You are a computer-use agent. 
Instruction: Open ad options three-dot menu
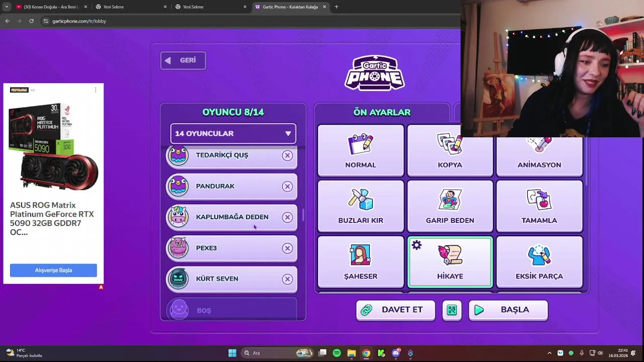pos(96,90)
